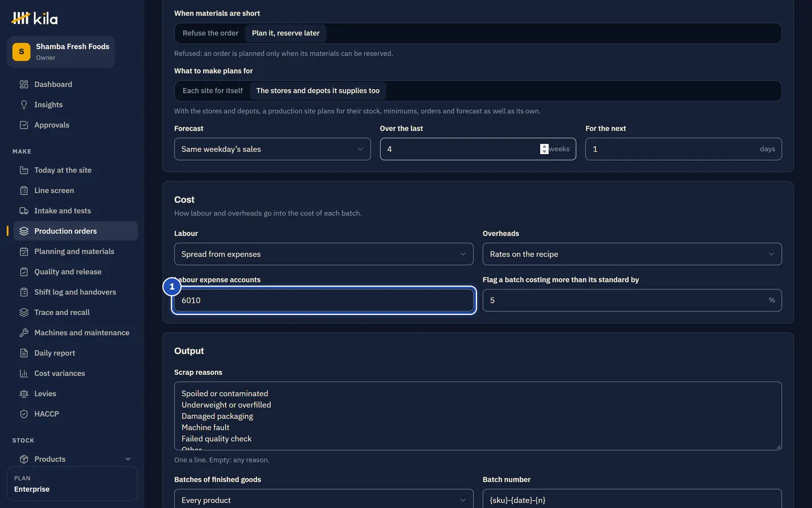Open Batches of finished goods dropdown
The image size is (812, 508).
point(324,500)
